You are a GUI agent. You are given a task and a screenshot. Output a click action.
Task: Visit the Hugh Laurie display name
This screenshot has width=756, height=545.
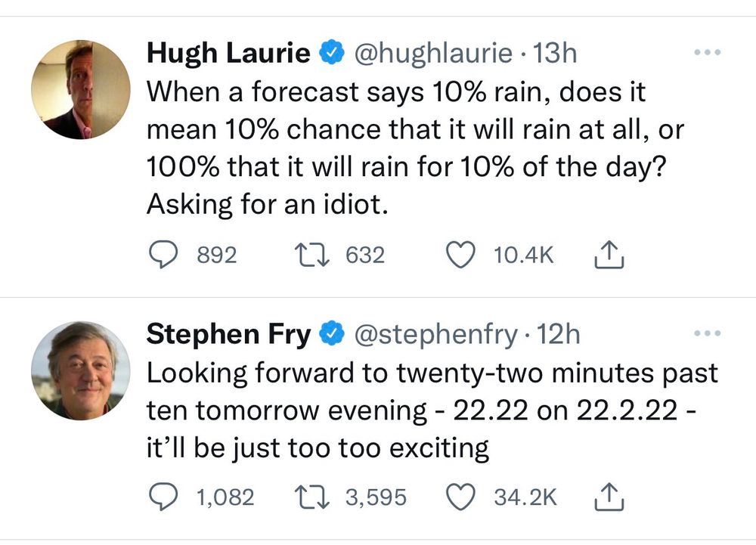(x=228, y=52)
